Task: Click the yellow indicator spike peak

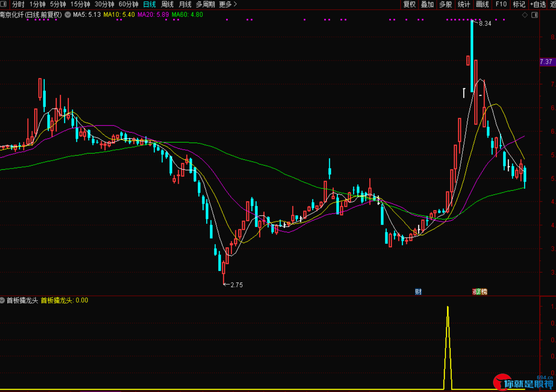Action: pos(448,307)
